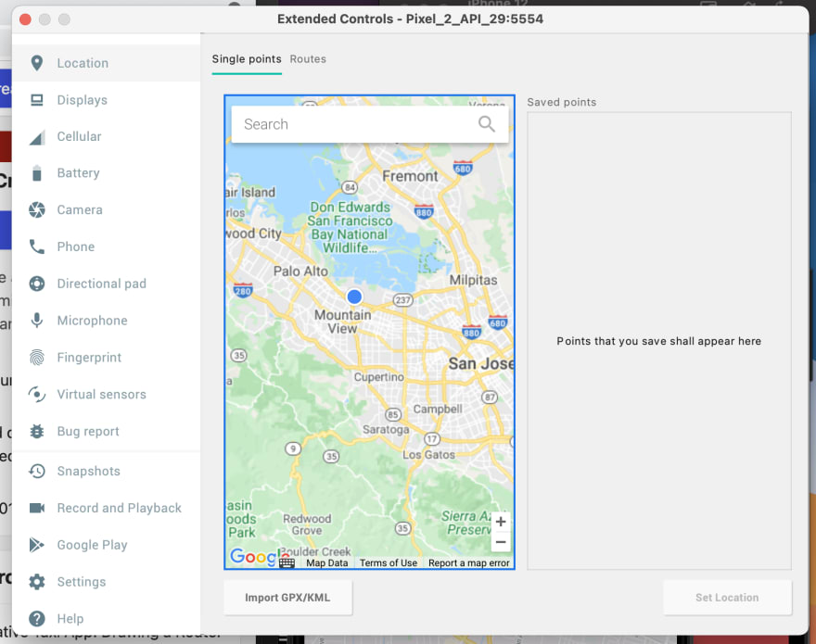Screen dimensions: 816x644
Task: Click the San Jose label on map
Action: [481, 363]
